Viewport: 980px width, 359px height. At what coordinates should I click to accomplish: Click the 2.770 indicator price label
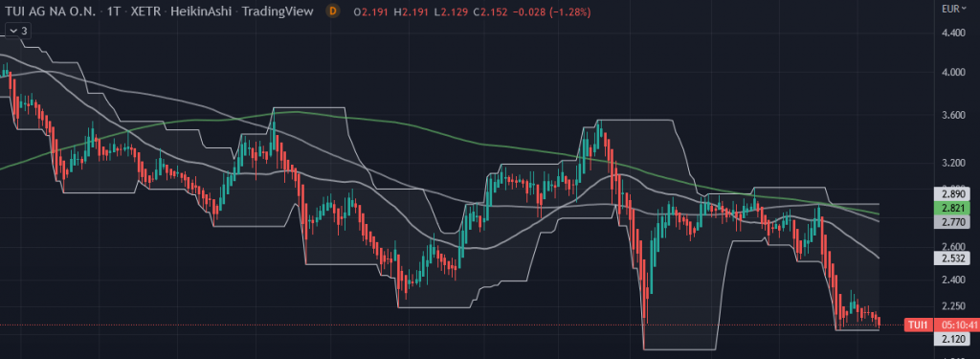coord(950,221)
